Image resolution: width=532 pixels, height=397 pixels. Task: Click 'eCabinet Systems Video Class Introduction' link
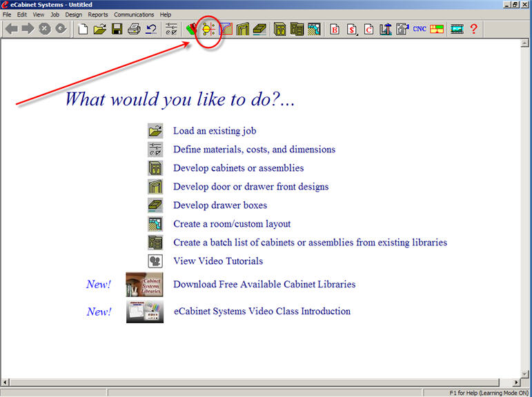pos(262,312)
